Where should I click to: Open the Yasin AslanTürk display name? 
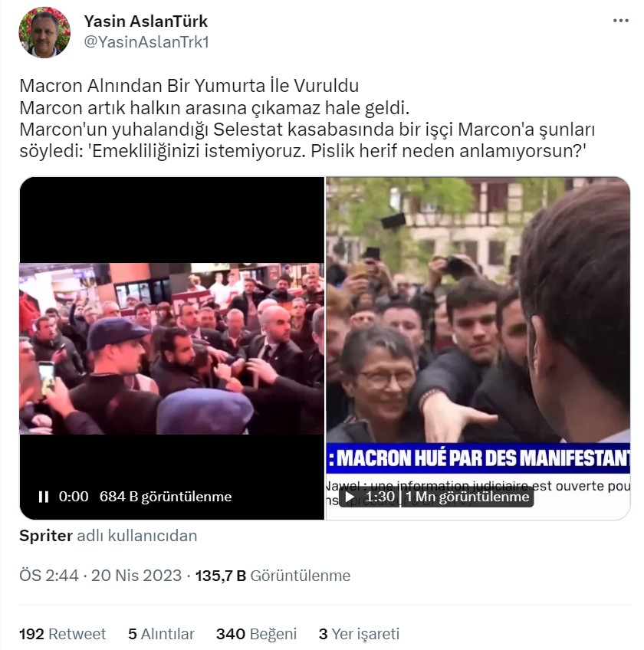tap(146, 21)
